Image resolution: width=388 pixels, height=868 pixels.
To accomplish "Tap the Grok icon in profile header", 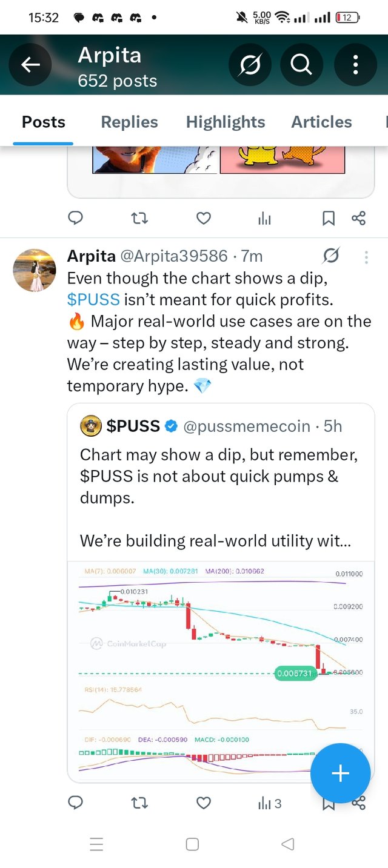I will tap(250, 65).
